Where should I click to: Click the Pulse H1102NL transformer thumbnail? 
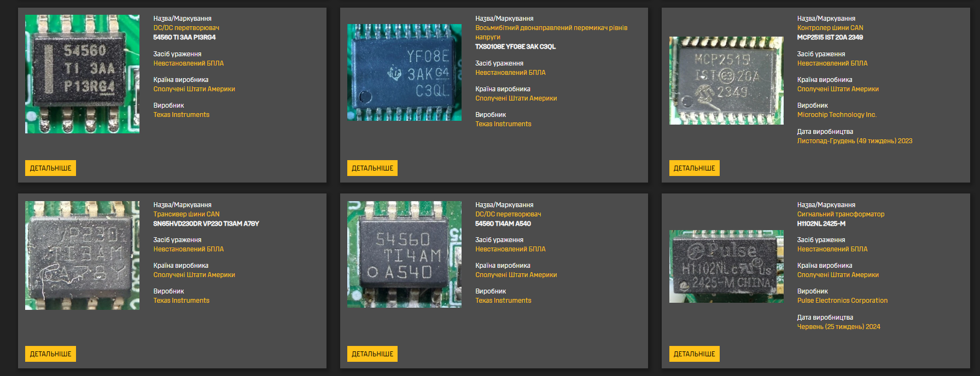pos(726,266)
